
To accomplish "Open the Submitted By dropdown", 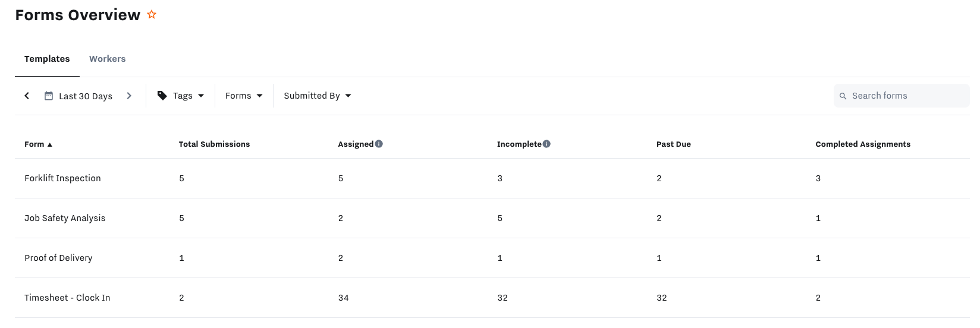I will (x=318, y=96).
